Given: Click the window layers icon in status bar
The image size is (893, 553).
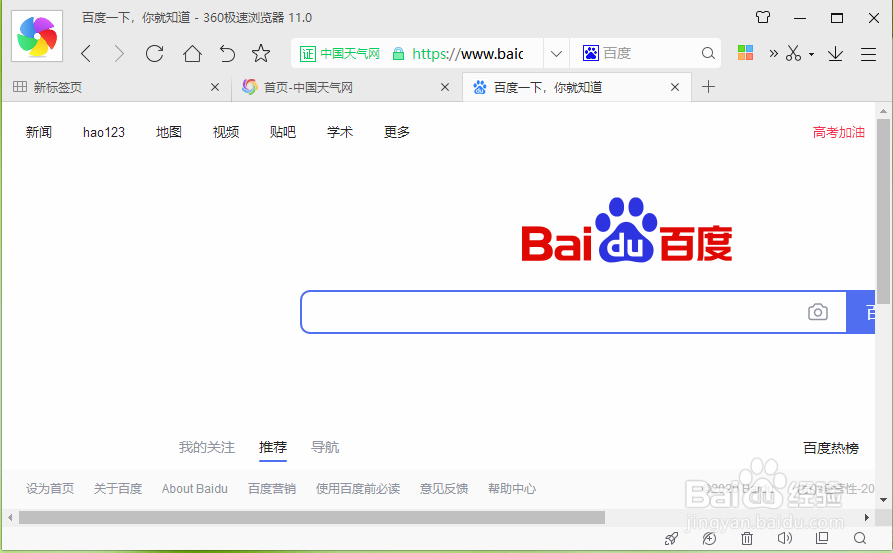Looking at the screenshot, I should coord(822,538).
